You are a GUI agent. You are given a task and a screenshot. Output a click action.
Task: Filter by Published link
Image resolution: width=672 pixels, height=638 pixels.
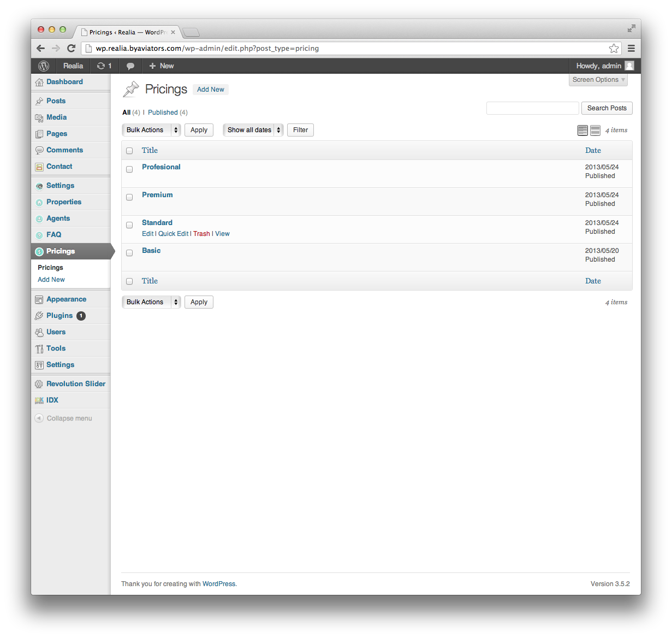pyautogui.click(x=163, y=113)
